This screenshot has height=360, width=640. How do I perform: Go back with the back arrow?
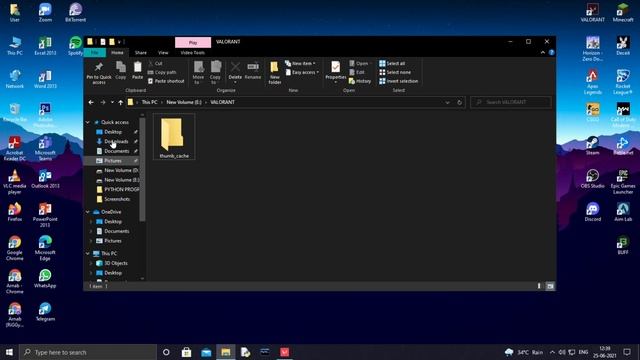tap(91, 102)
